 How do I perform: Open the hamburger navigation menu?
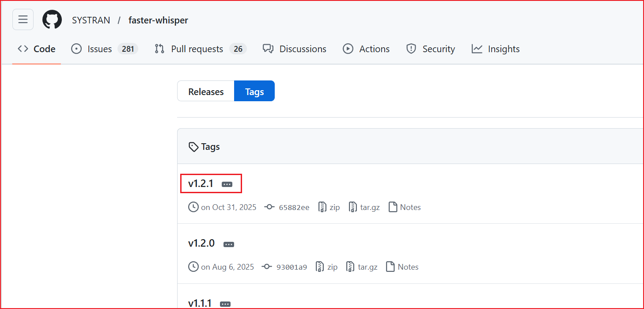23,20
